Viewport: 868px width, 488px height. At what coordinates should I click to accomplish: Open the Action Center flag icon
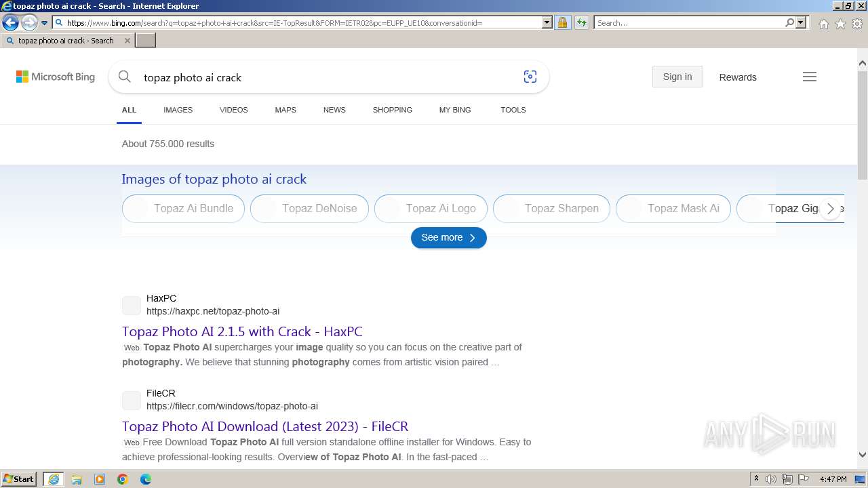[x=804, y=479]
